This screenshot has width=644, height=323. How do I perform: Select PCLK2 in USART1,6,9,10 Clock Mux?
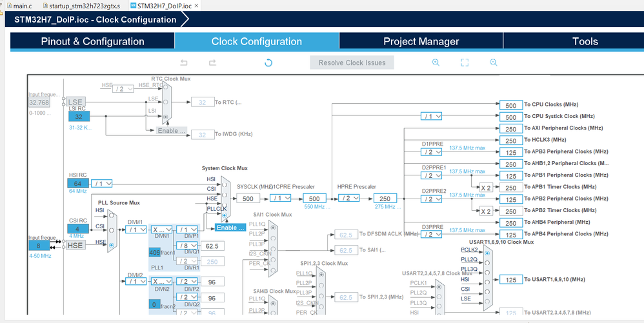487,253
